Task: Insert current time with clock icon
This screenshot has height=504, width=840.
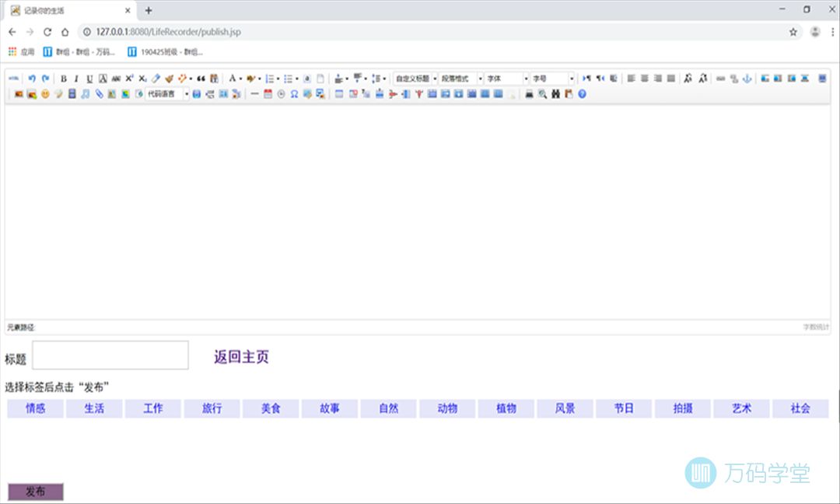Action: click(281, 94)
